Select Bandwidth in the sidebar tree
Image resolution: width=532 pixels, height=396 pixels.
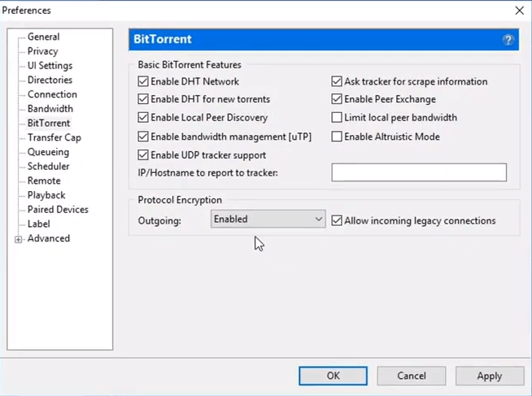click(x=50, y=109)
